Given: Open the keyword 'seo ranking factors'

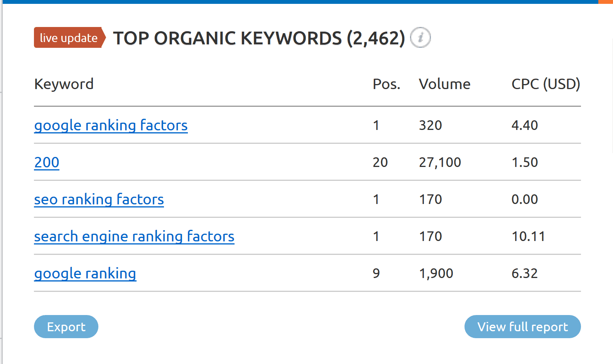Looking at the screenshot, I should pyautogui.click(x=99, y=199).
